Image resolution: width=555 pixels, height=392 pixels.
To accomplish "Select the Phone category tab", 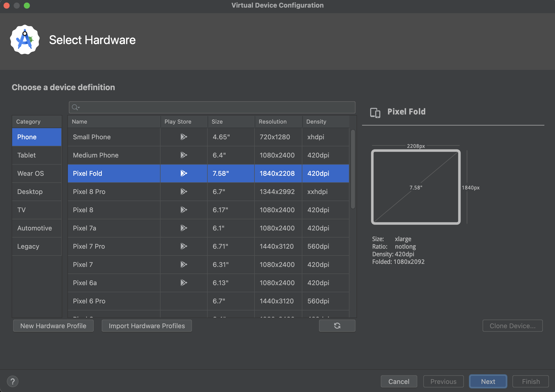I will (36, 136).
